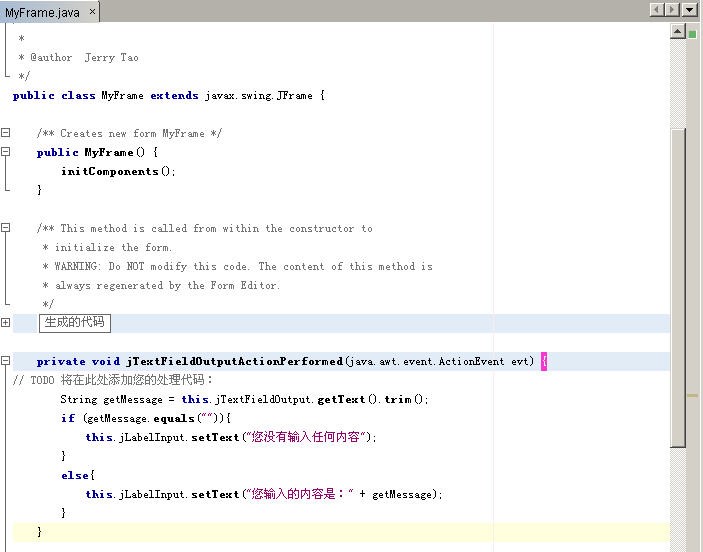Click the 'public class MyFrame' declaration line

[x=169, y=96]
